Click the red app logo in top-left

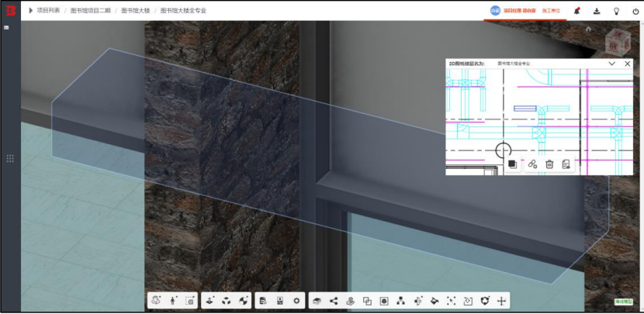point(11,11)
